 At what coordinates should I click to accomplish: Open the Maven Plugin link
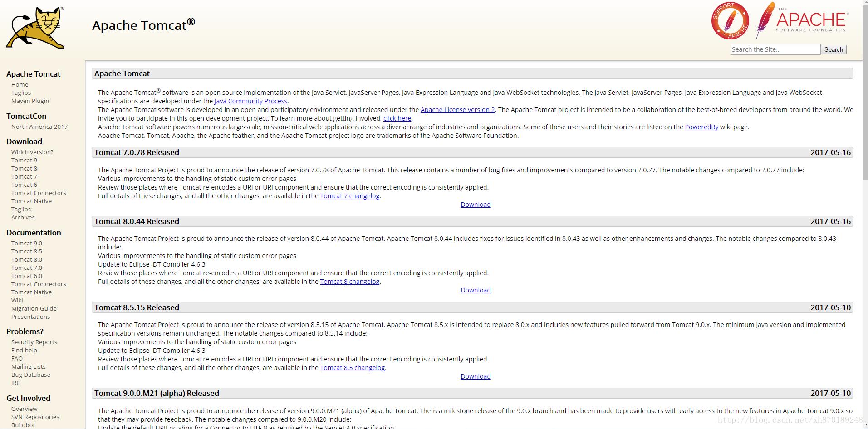tap(30, 101)
